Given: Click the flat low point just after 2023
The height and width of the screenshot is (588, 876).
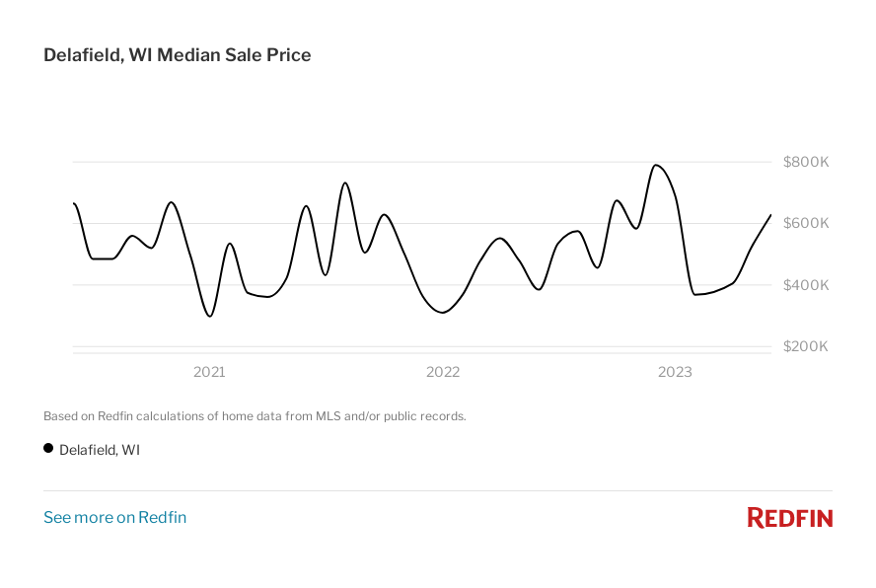Looking at the screenshot, I should pos(696,294).
